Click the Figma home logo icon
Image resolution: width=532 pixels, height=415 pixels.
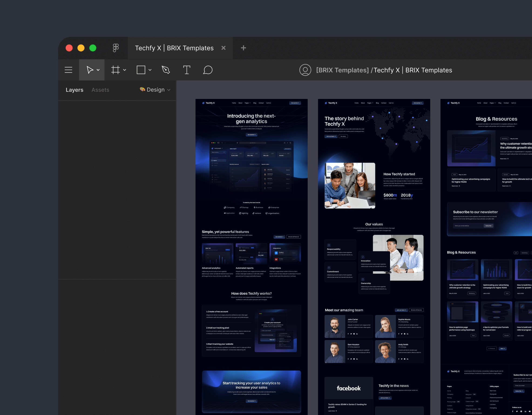[116, 48]
